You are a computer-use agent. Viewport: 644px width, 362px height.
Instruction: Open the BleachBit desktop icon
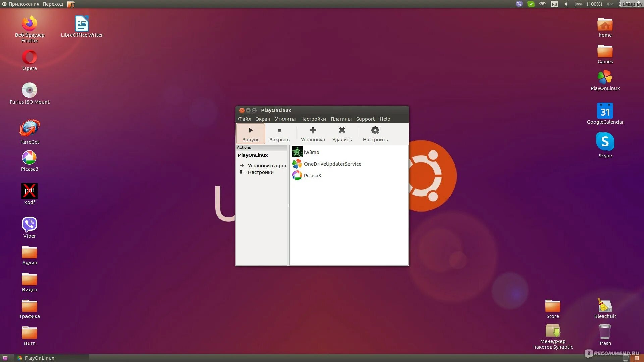pyautogui.click(x=605, y=308)
